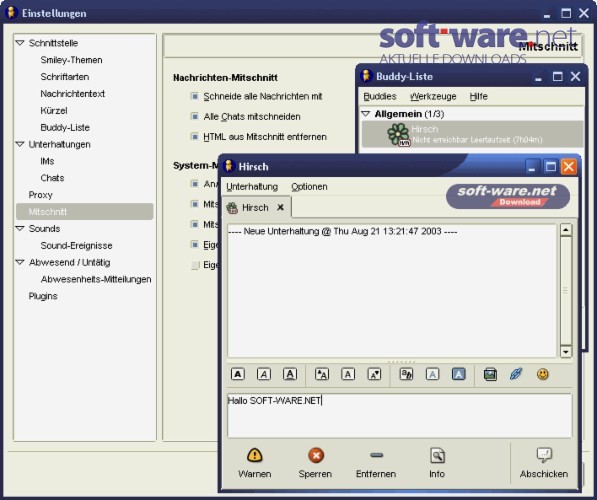Toggle 'Schneide alle Nachrichten mit' checkbox

click(194, 96)
